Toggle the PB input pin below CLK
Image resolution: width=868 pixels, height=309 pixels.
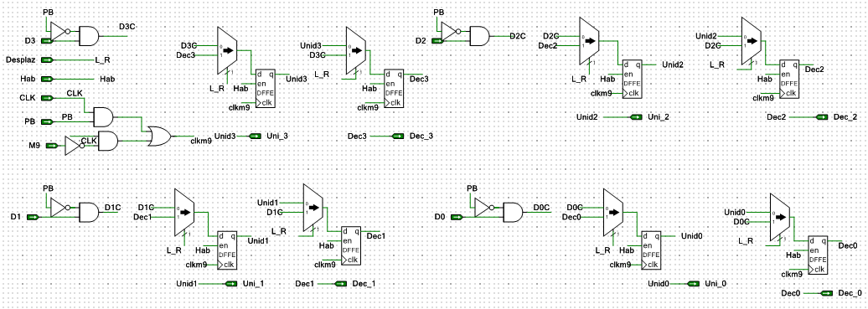48,121
